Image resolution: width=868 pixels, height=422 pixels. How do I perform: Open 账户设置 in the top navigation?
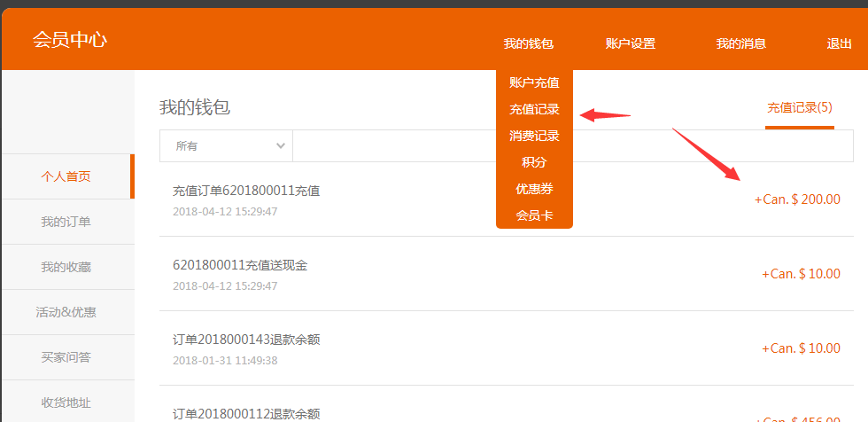click(x=630, y=43)
